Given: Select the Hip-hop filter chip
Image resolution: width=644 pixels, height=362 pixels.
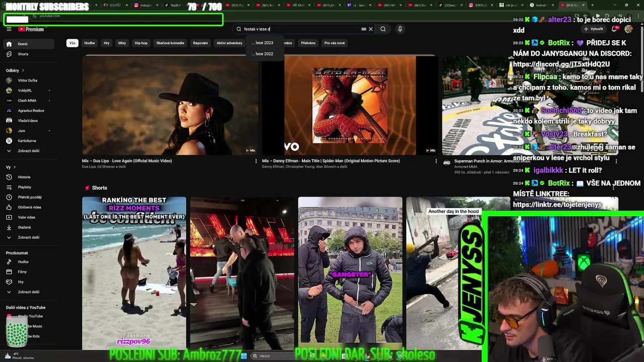Looking at the screenshot, I should [141, 43].
